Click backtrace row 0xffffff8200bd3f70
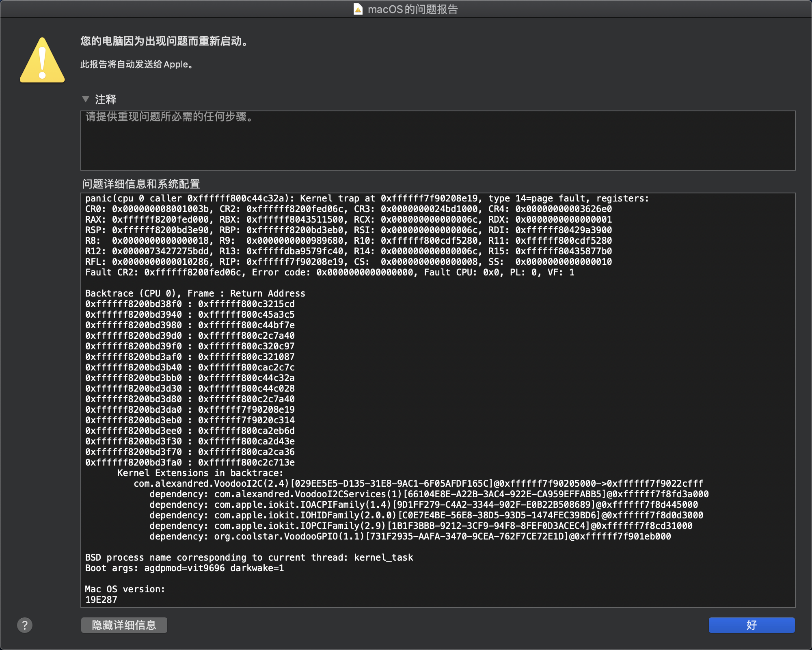 tap(190, 452)
